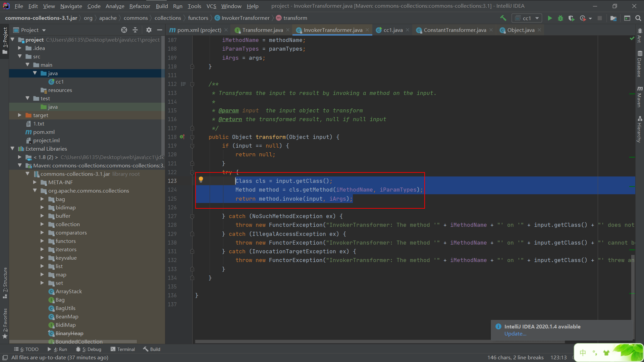644x362 pixels.
Task: Start debugging with green bug icon
Action: [560, 18]
